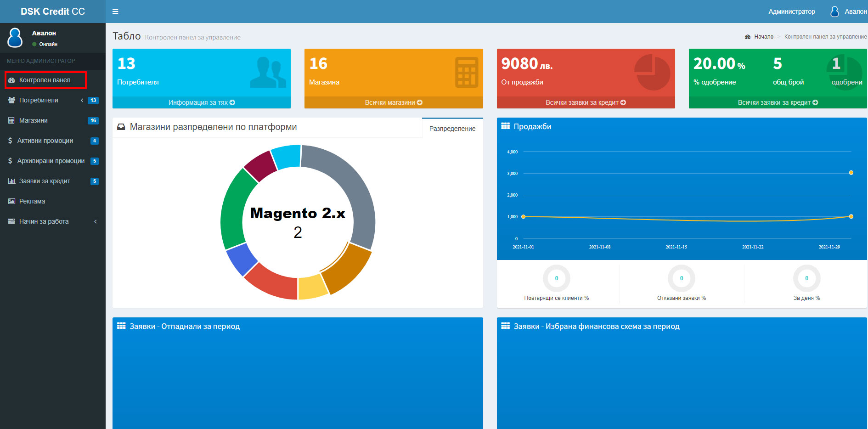The width and height of the screenshot is (868, 429).
Task: Click the Потребители users icon in sidebar
Action: point(11,100)
